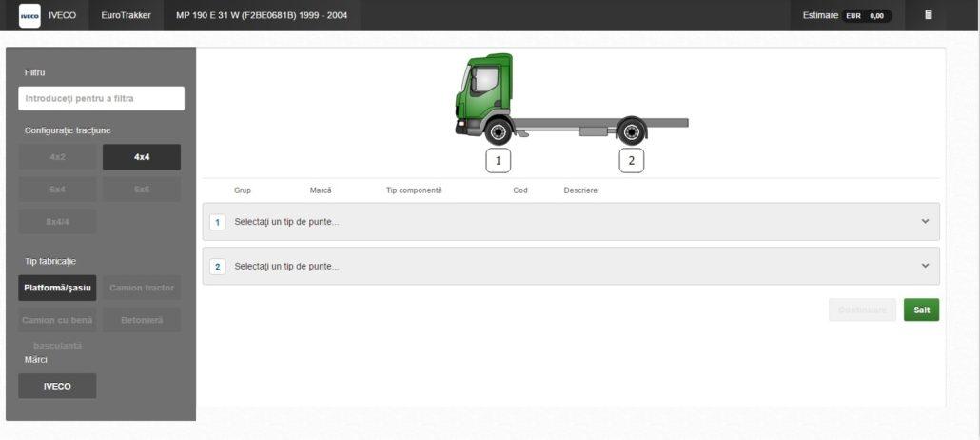Select 4x4 traction configuration

point(142,157)
